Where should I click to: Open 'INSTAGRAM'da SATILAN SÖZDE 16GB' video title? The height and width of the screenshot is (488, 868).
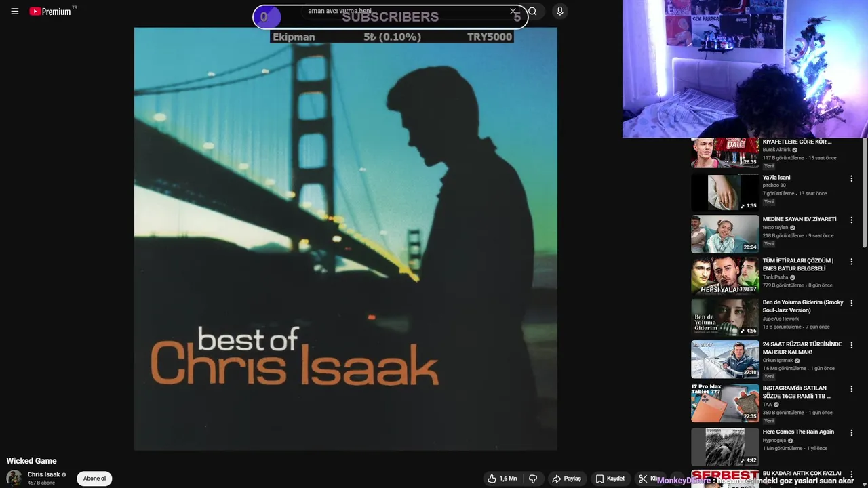(797, 392)
